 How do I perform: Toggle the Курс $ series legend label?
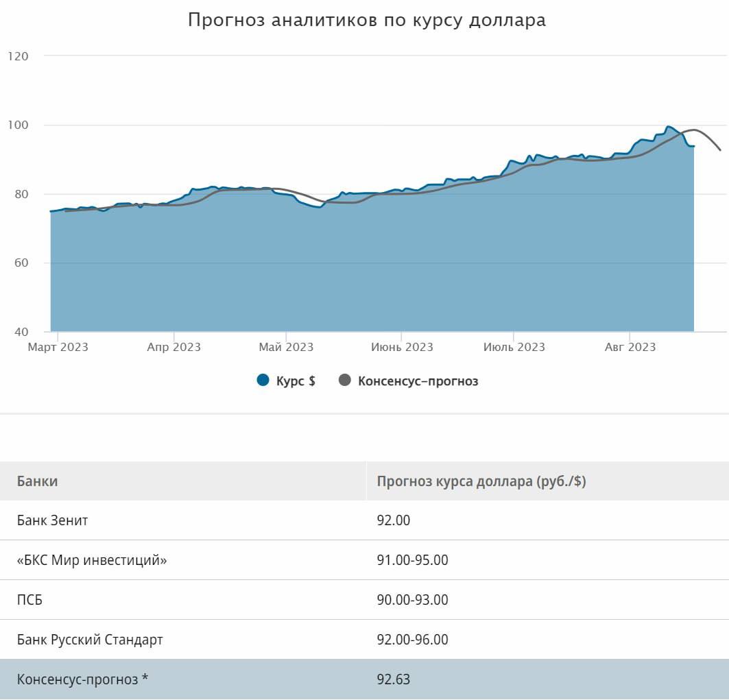coord(296,381)
